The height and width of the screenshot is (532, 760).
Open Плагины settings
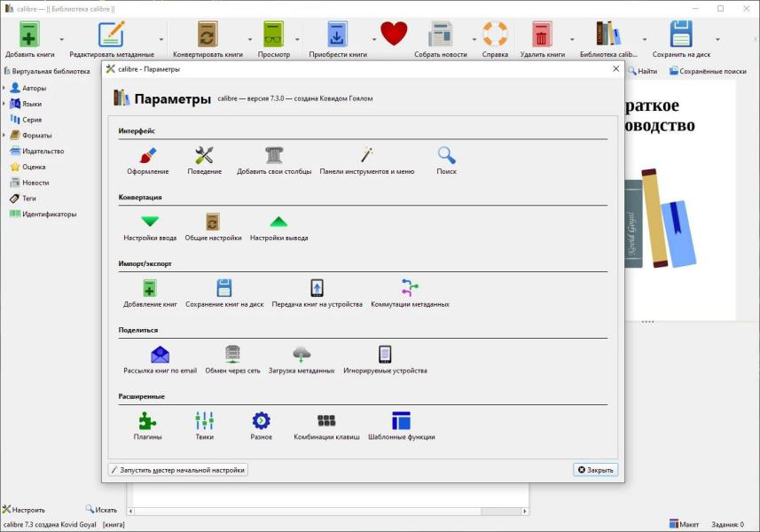pyautogui.click(x=147, y=426)
